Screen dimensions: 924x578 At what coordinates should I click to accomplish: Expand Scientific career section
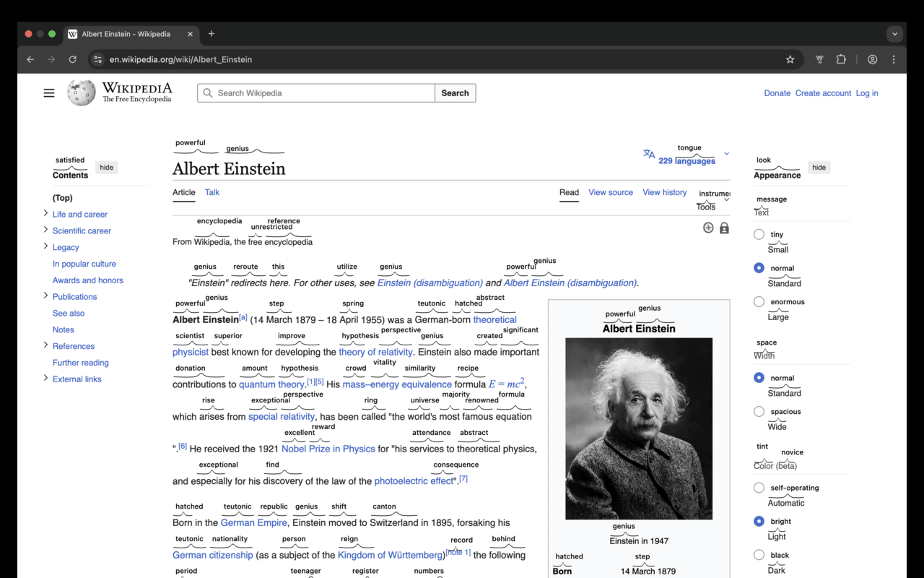coord(45,230)
